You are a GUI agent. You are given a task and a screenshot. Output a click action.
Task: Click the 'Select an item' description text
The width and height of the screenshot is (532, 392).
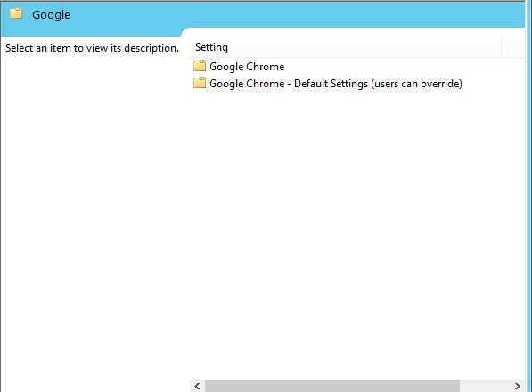click(x=92, y=48)
